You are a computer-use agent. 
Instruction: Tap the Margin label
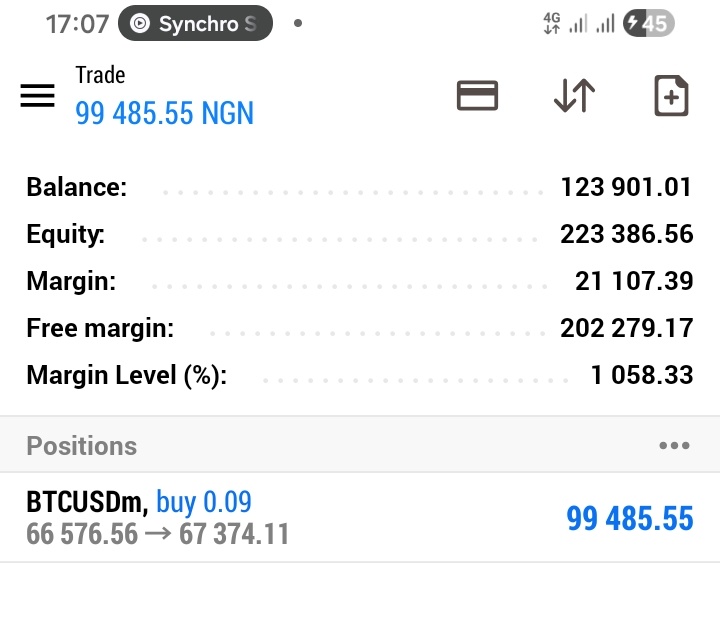pos(71,281)
